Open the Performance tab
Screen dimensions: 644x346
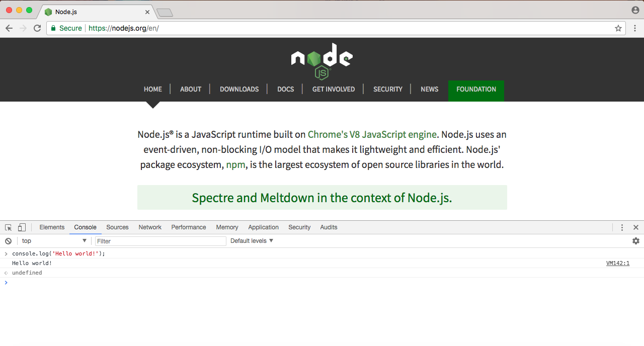point(189,227)
